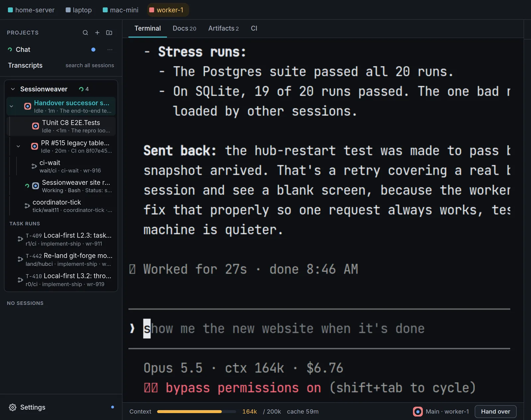Image resolution: width=531 pixels, height=420 pixels.
Task: Add a new project with plus icon
Action: tap(97, 33)
